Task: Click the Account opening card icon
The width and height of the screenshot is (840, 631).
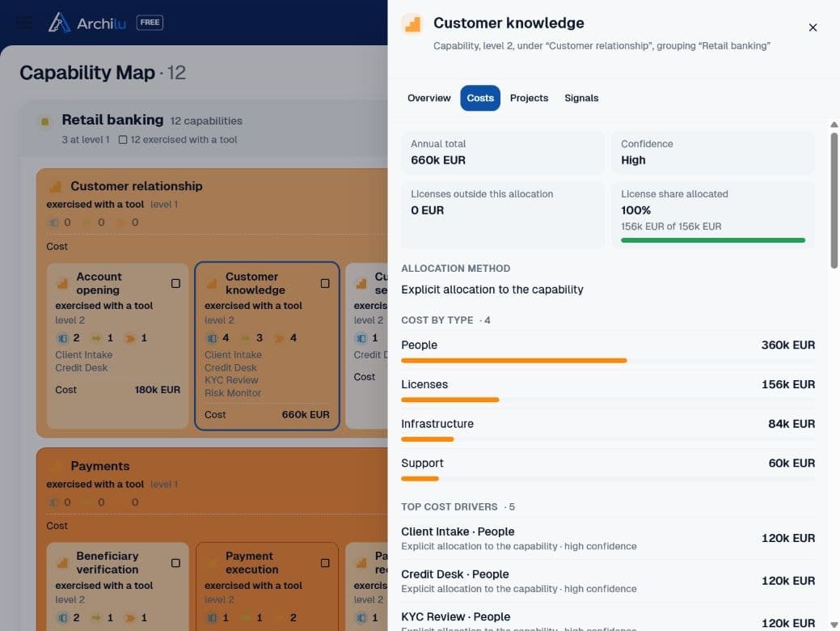Action: (62, 284)
